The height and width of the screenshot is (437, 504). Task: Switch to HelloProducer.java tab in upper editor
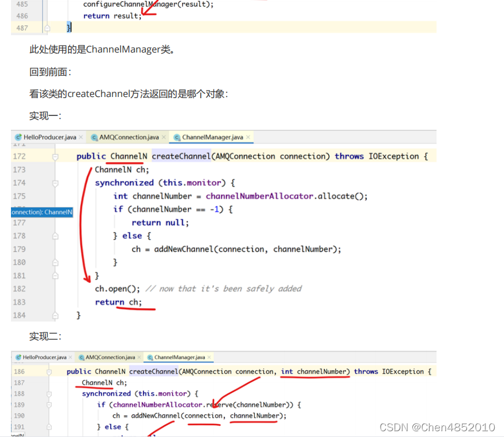point(50,137)
